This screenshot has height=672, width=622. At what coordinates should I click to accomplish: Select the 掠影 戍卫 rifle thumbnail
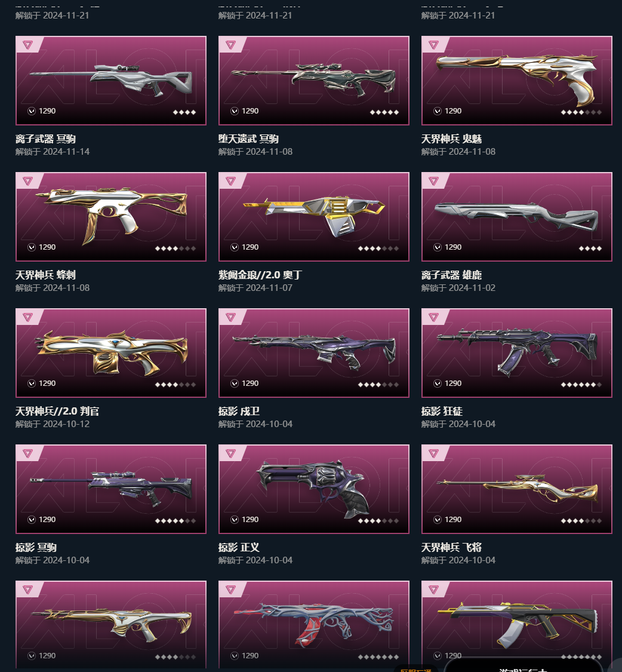(313, 353)
